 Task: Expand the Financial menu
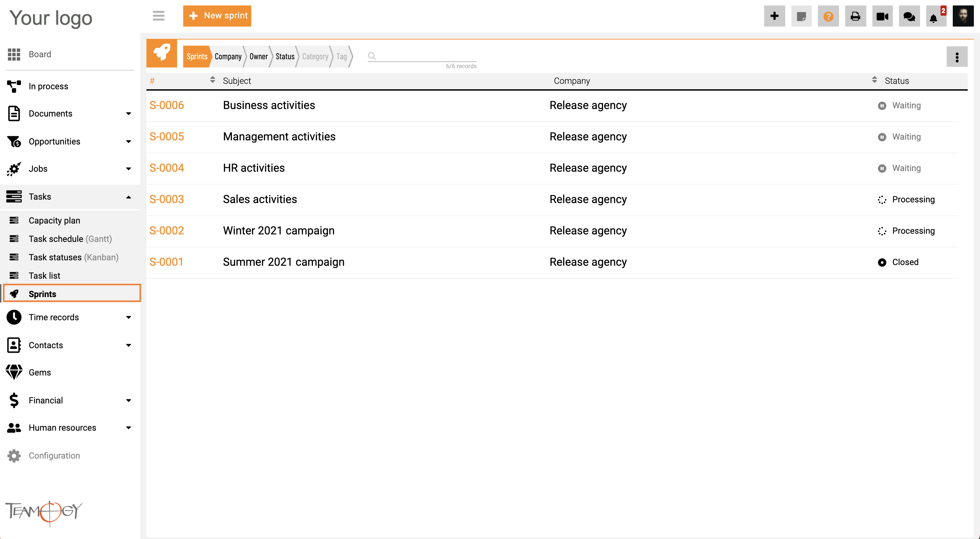tap(129, 400)
